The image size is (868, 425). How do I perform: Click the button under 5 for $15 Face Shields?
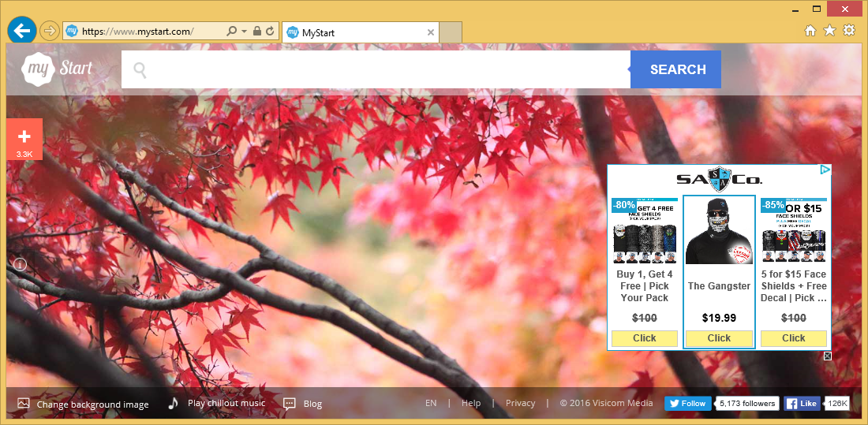[x=794, y=338]
